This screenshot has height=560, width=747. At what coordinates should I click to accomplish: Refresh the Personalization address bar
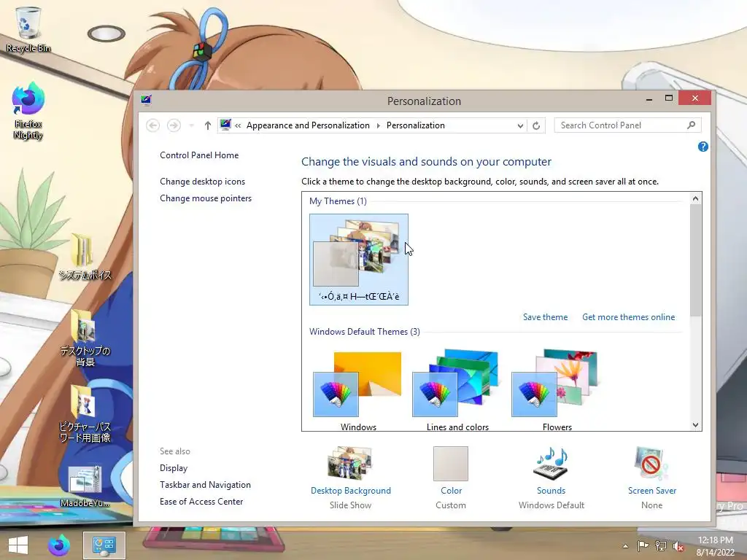coord(536,125)
